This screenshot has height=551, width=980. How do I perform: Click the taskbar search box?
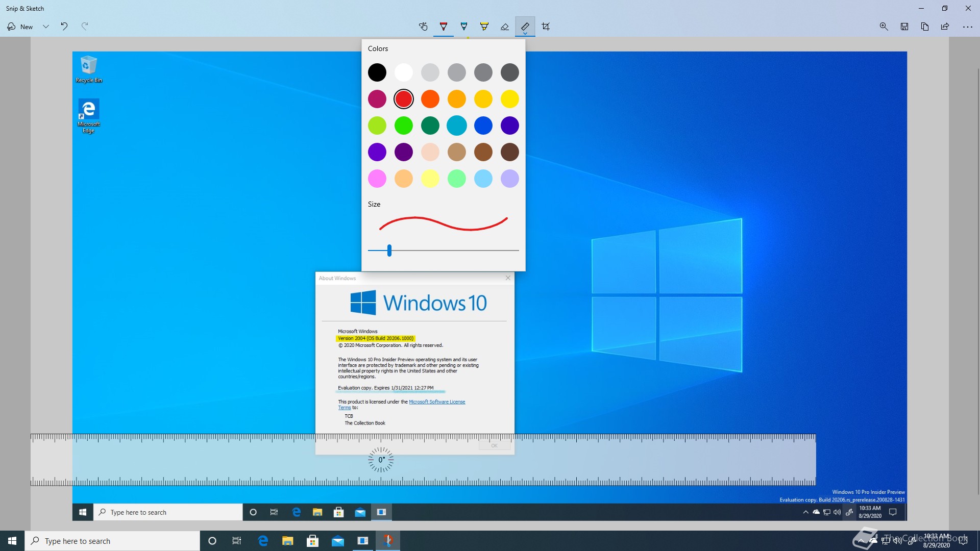[x=112, y=541]
